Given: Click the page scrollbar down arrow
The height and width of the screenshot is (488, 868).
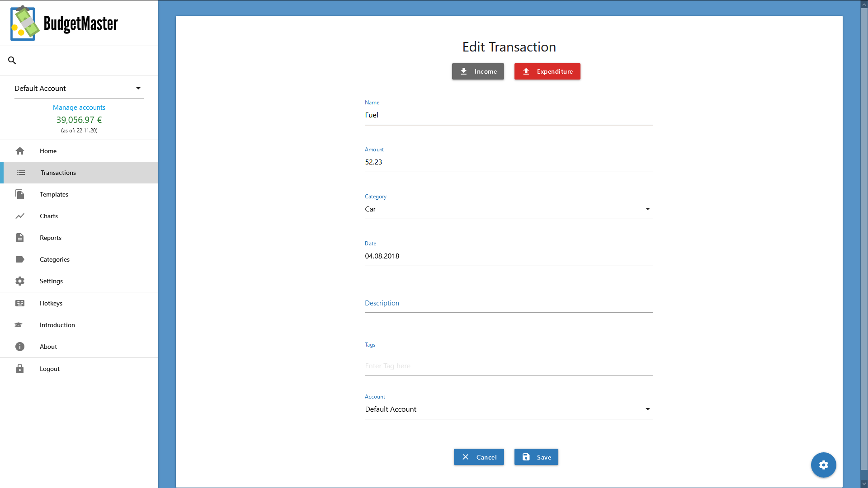Looking at the screenshot, I should point(864,484).
